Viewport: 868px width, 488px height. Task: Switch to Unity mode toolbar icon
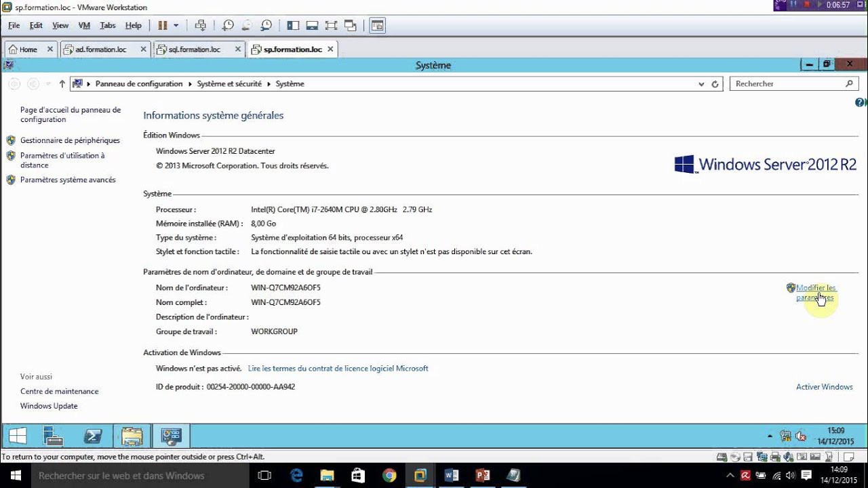[x=351, y=25]
